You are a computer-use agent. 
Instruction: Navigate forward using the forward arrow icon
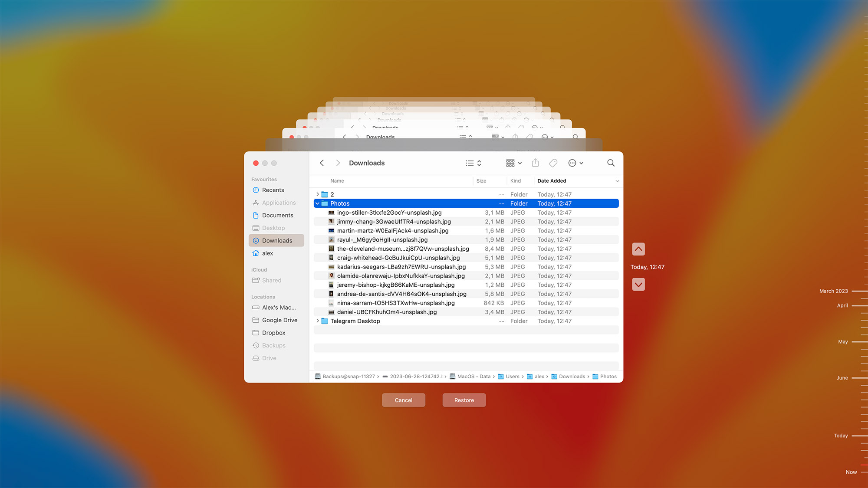click(337, 163)
